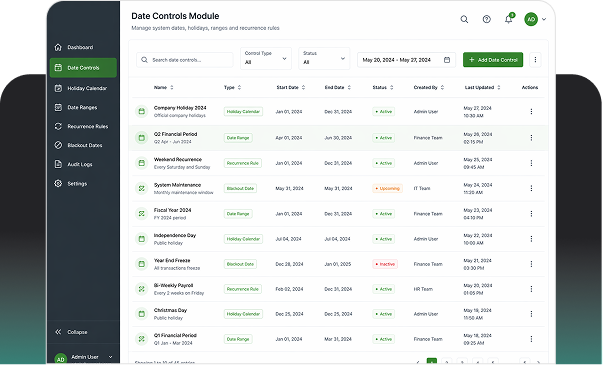Focus the Search date controls field
This screenshot has height=365, width=603.
(x=185, y=60)
